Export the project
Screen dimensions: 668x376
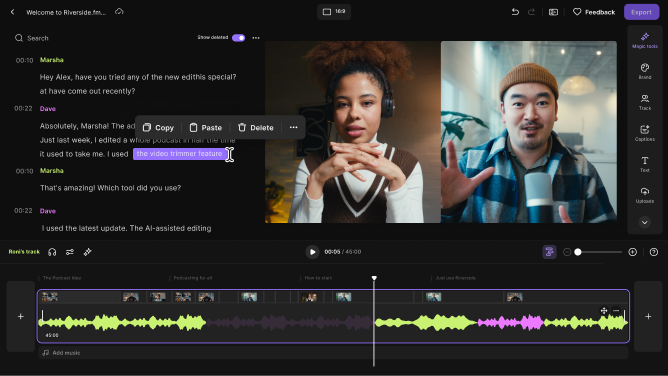click(641, 12)
